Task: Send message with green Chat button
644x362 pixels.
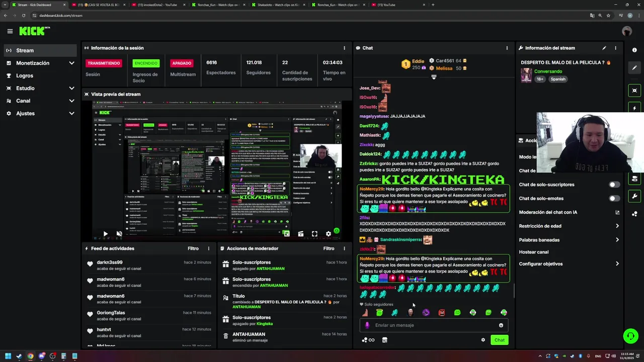Action: (499, 340)
